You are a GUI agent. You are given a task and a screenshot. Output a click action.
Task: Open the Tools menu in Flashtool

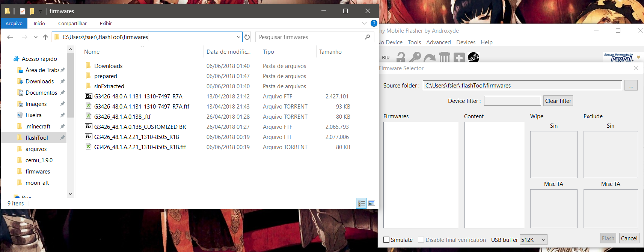click(414, 42)
